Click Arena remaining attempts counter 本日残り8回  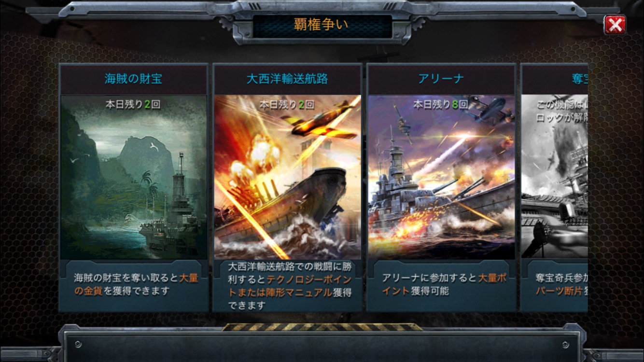pos(441,105)
